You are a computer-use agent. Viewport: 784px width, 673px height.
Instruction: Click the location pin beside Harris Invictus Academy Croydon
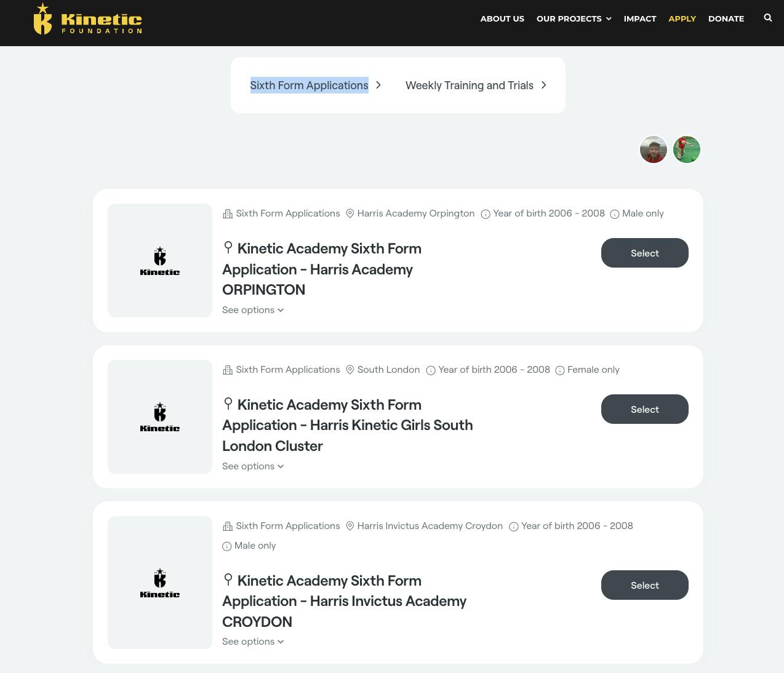tap(350, 526)
